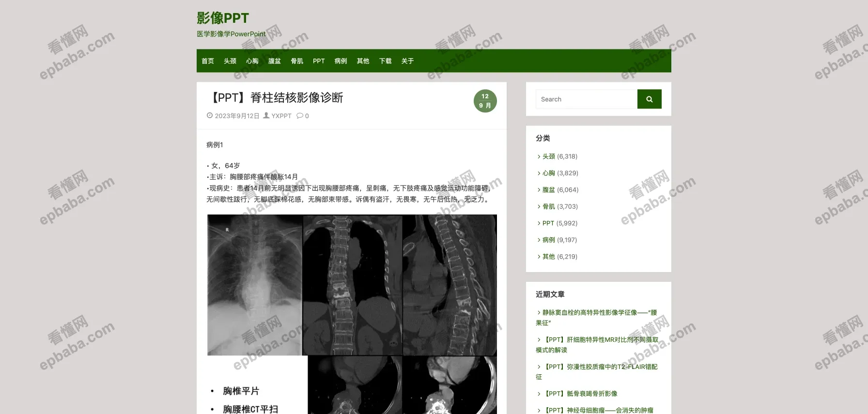Focus the Search input field

point(587,99)
